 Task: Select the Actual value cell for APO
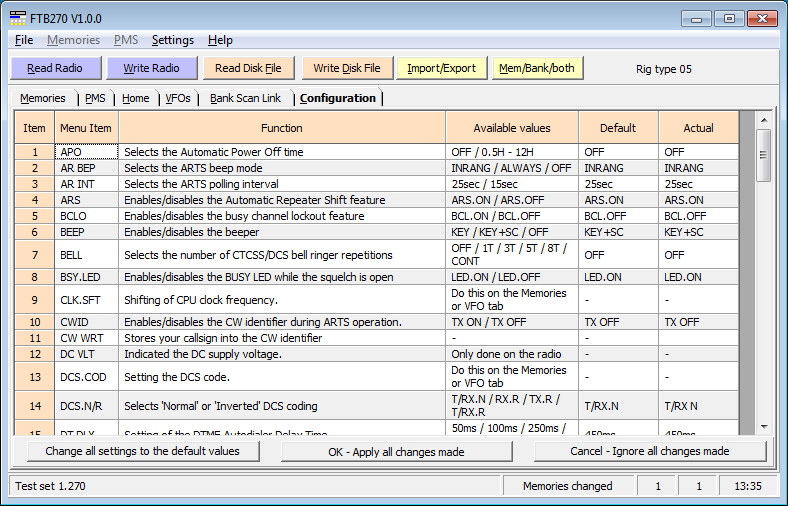tap(698, 152)
